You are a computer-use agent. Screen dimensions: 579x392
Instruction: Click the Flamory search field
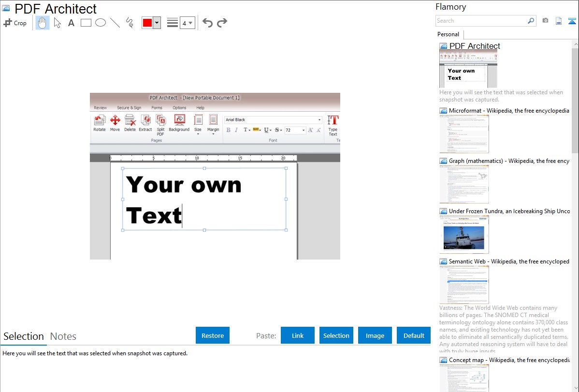point(481,21)
